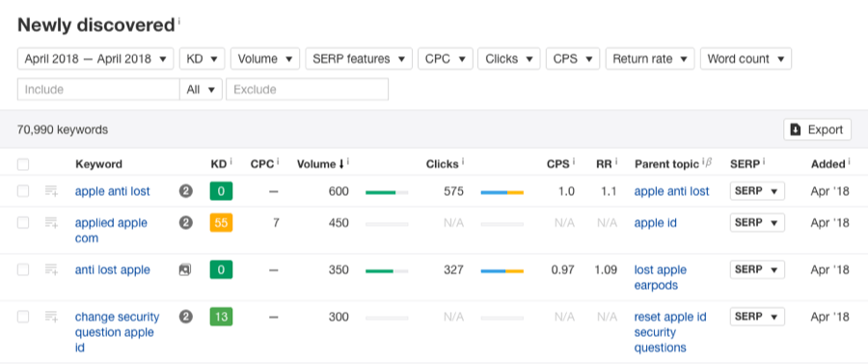Sort table by Keyword column header
Viewport: 868px width, 364px height.
98,164
